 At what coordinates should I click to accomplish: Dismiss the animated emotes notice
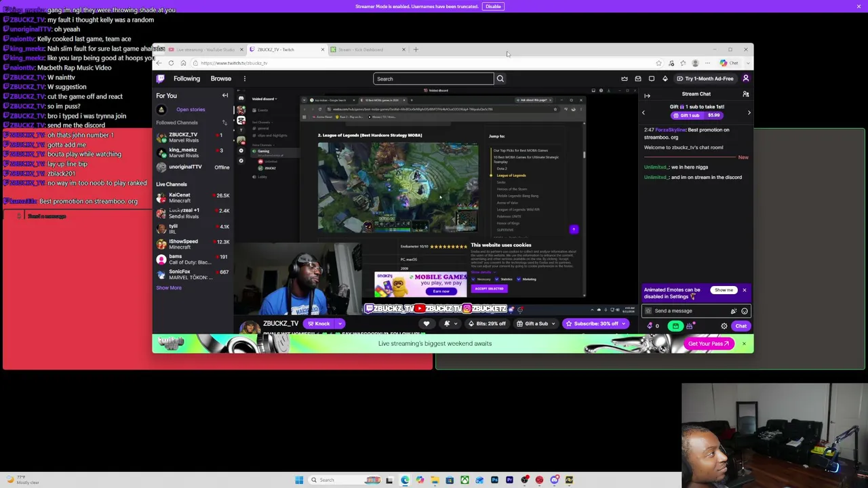(744, 290)
